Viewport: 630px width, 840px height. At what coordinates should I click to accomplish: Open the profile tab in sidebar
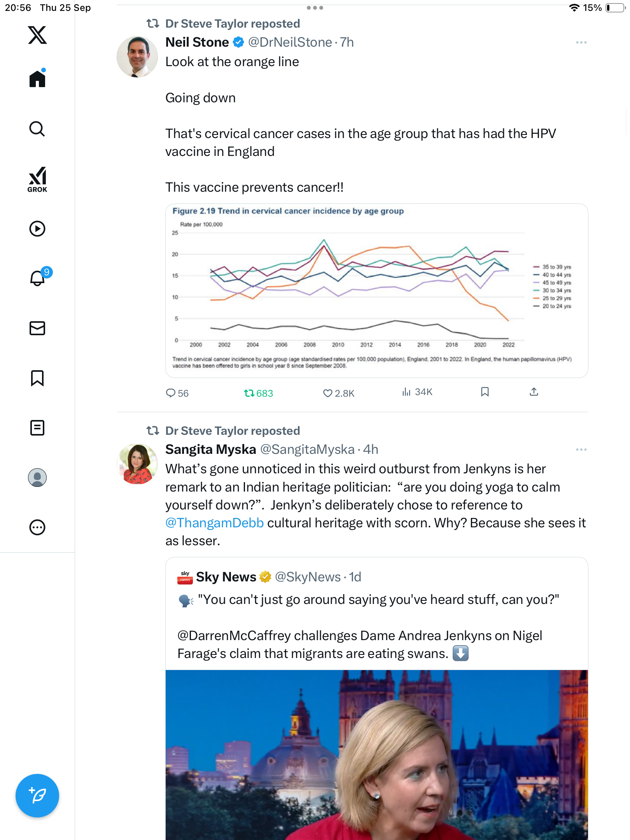pyautogui.click(x=37, y=478)
